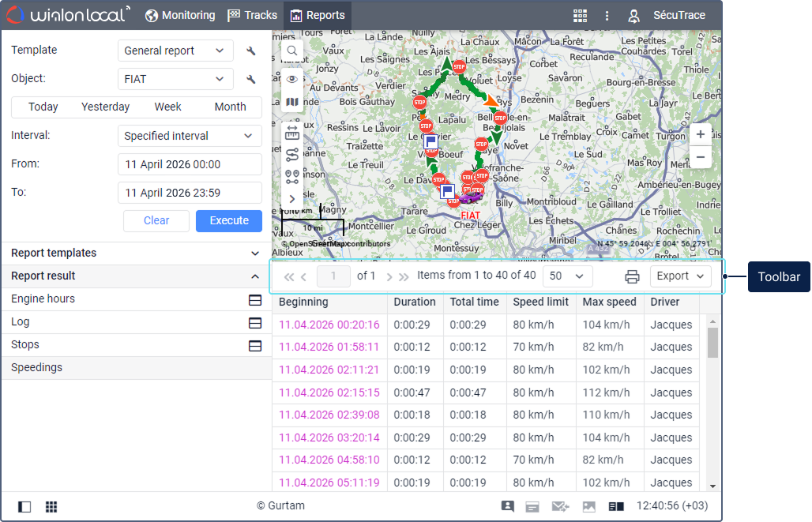Edit Template with the wrench icon
Screen dimensions: 812x522
[251, 51]
